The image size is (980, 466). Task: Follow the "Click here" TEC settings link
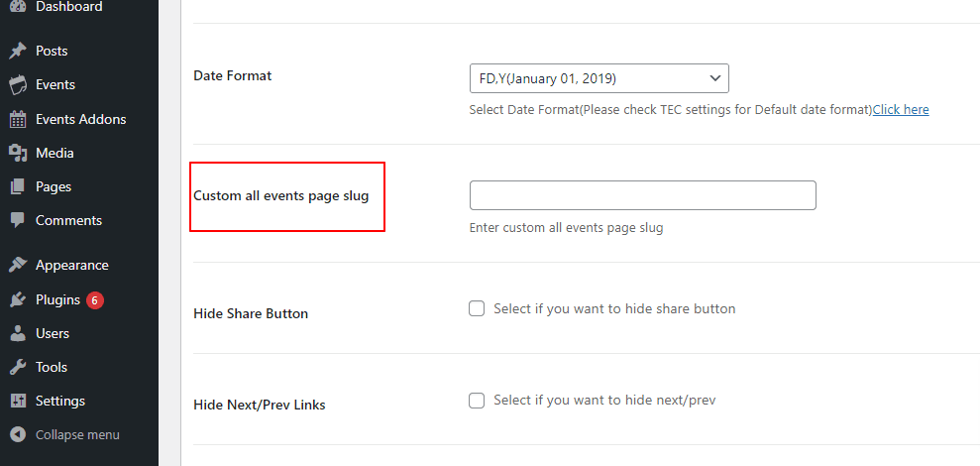[x=901, y=110]
